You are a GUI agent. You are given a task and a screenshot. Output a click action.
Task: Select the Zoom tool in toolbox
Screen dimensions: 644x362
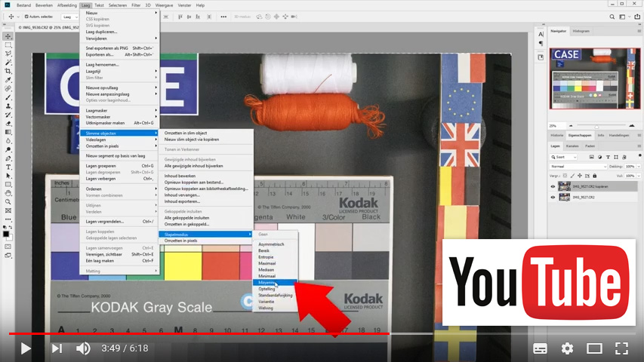pyautogui.click(x=8, y=202)
